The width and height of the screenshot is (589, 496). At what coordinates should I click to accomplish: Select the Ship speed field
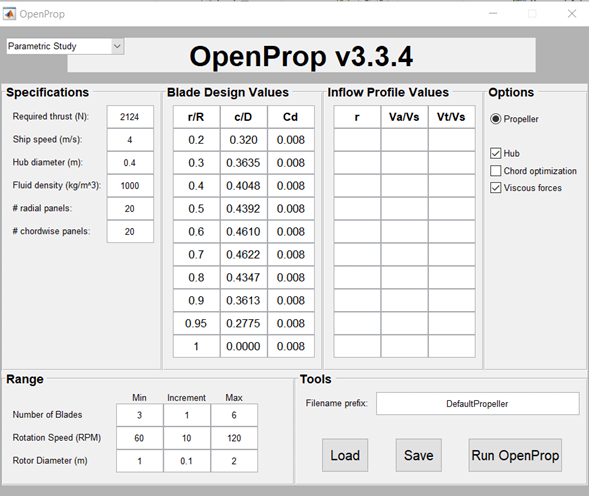130,140
